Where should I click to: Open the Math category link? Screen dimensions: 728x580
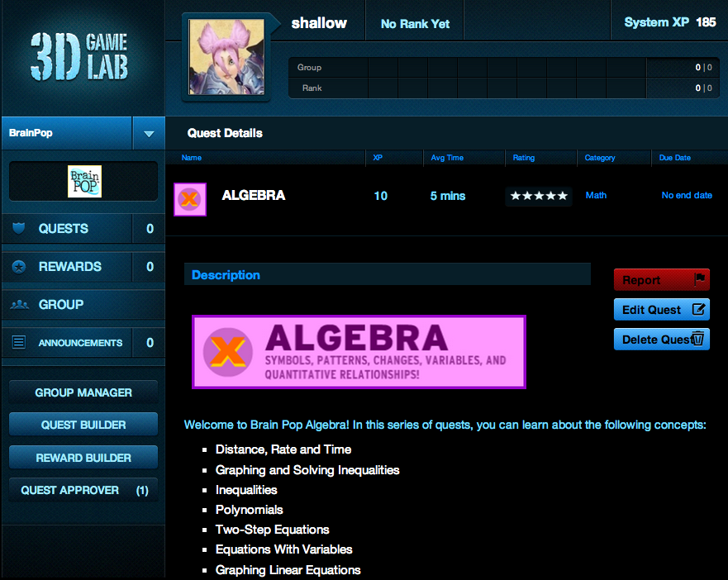tap(596, 196)
